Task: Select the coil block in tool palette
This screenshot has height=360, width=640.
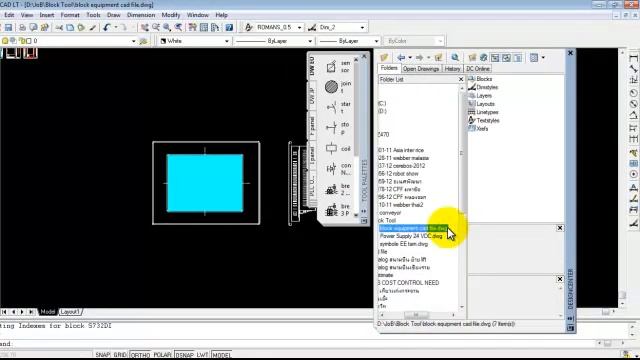Action: pyautogui.click(x=338, y=148)
